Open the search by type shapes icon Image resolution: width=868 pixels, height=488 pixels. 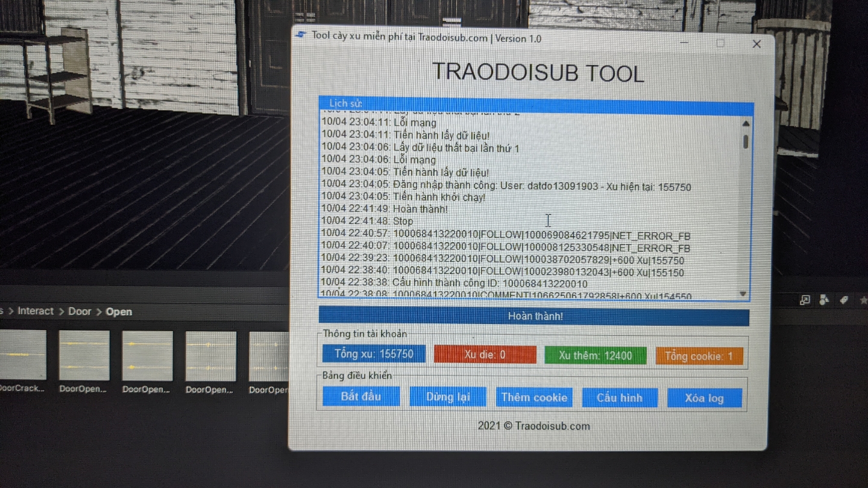click(x=824, y=300)
